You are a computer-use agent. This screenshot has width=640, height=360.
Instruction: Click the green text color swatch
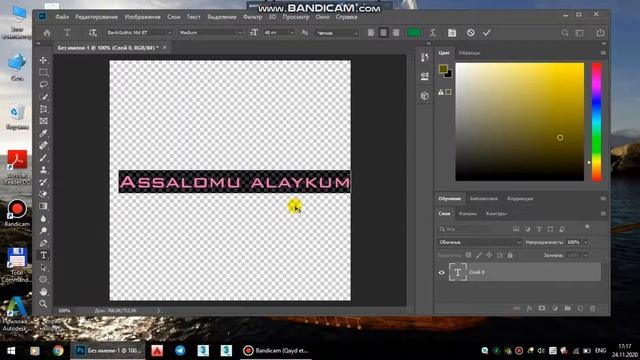[414, 33]
